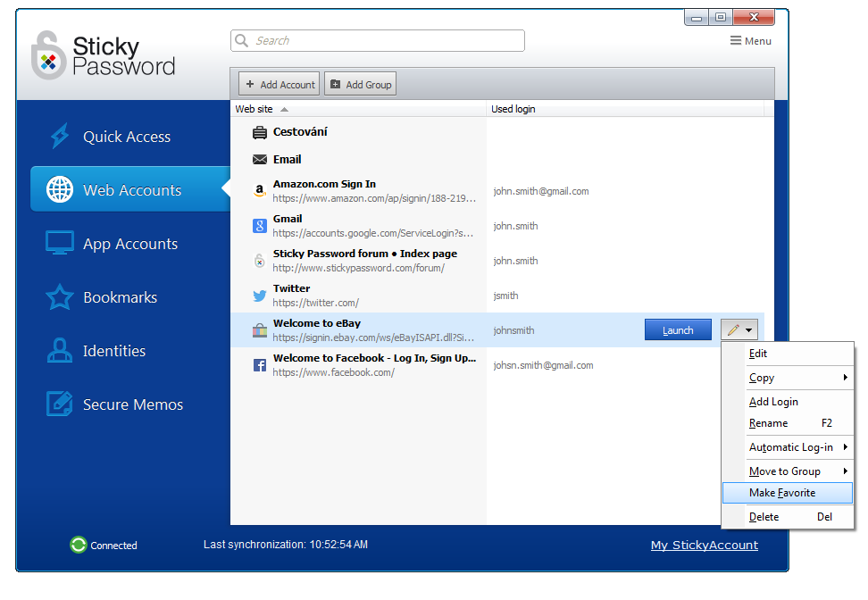Click login john.smith@gmail.com on Amazon row
Screen dimensions: 868x600
coord(541,191)
